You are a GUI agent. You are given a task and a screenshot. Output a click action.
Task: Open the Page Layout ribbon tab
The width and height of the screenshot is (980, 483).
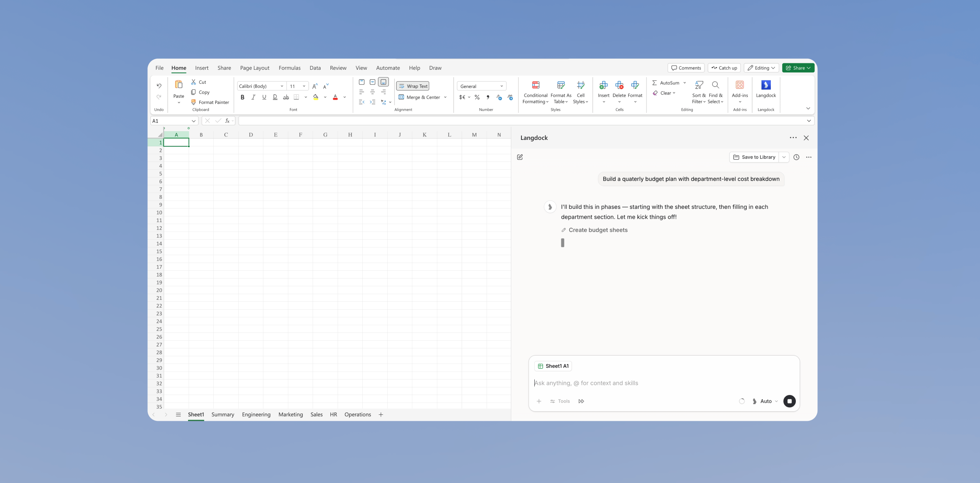point(255,68)
